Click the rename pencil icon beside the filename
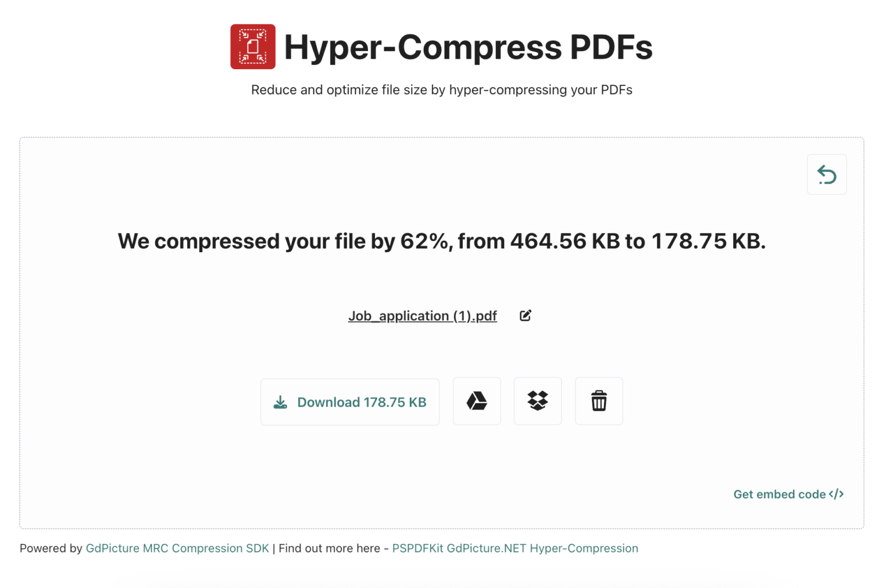 [x=525, y=315]
